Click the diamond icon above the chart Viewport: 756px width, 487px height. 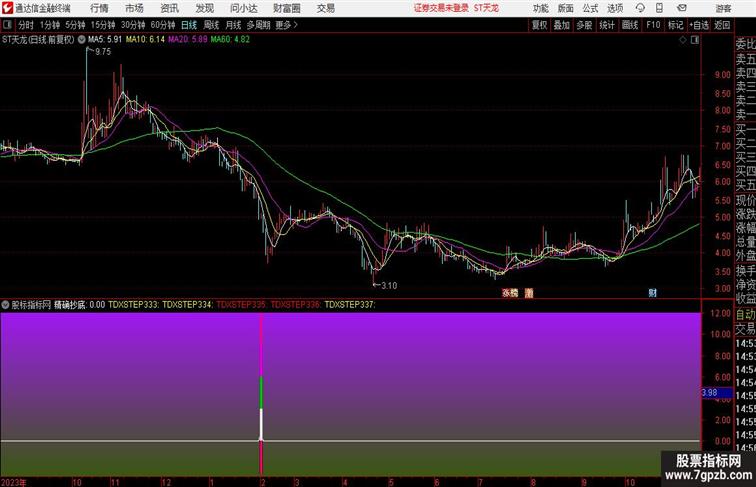(x=683, y=40)
